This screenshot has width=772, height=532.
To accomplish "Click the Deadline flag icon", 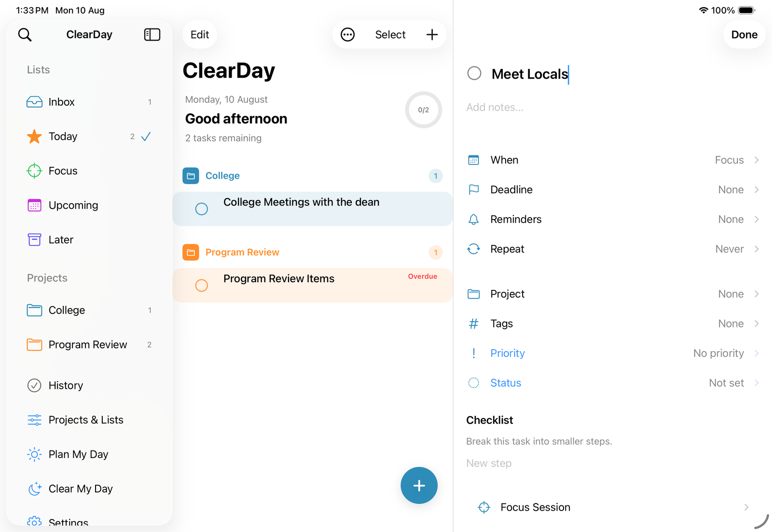I will pyautogui.click(x=474, y=190).
